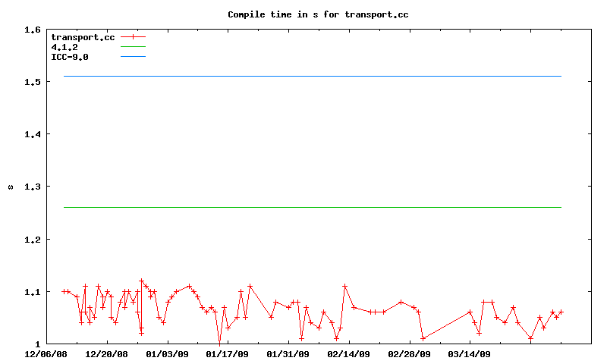Select the 01/31/09 date on x-axis
The width and height of the screenshot is (607, 364).
click(x=288, y=353)
